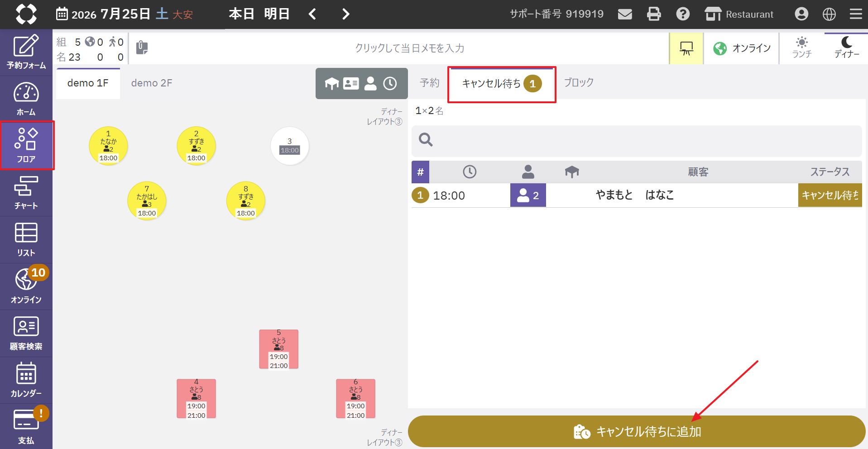Switch to ランチ meal period
This screenshot has width=868, height=449.
(x=802, y=48)
